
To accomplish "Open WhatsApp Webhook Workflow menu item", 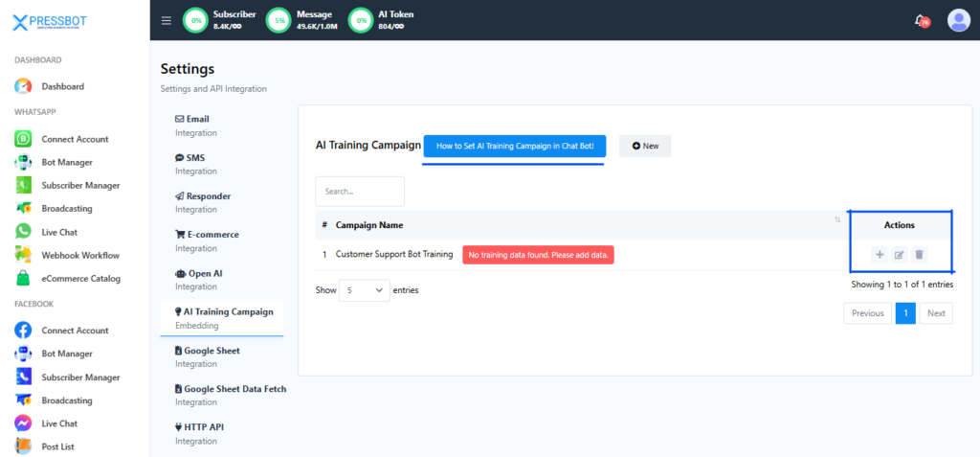I will pyautogui.click(x=79, y=255).
